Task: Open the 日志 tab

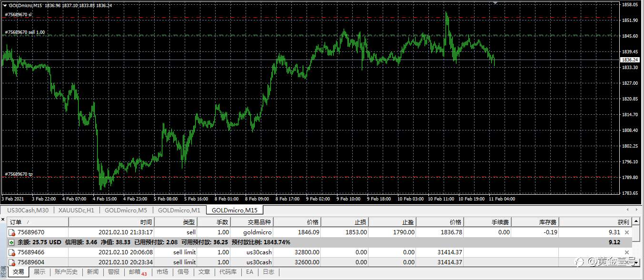Action: (x=268, y=272)
